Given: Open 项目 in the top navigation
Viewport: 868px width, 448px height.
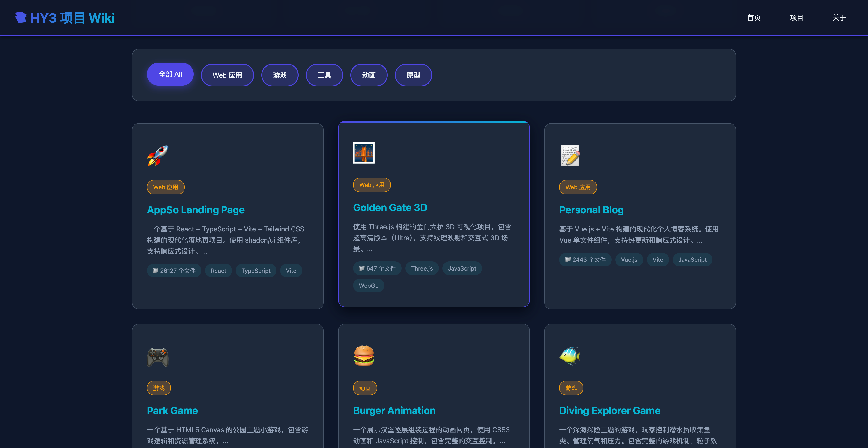Looking at the screenshot, I should click(797, 18).
